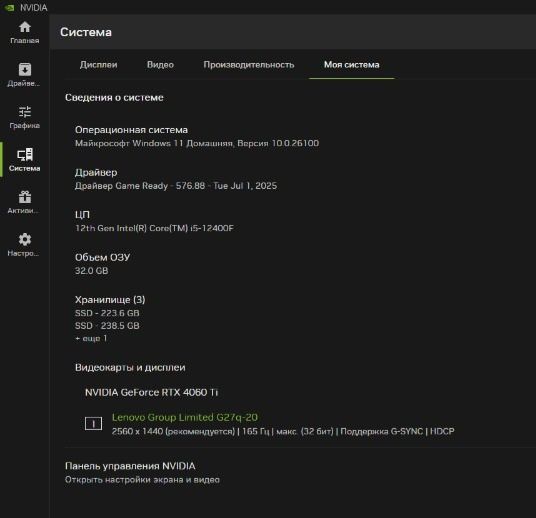Image resolution: width=536 pixels, height=518 pixels.
Task: Click the NVIDIA logo icon
Action: pos(9,7)
